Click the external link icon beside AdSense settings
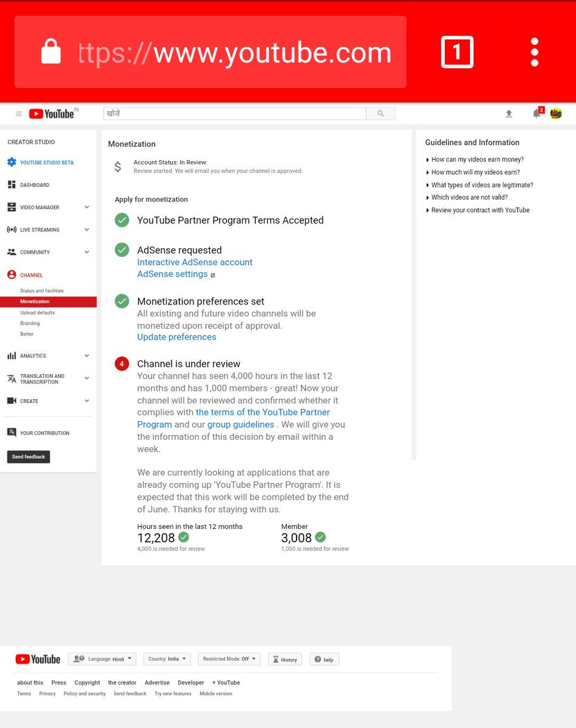This screenshot has width=576, height=728. click(213, 275)
